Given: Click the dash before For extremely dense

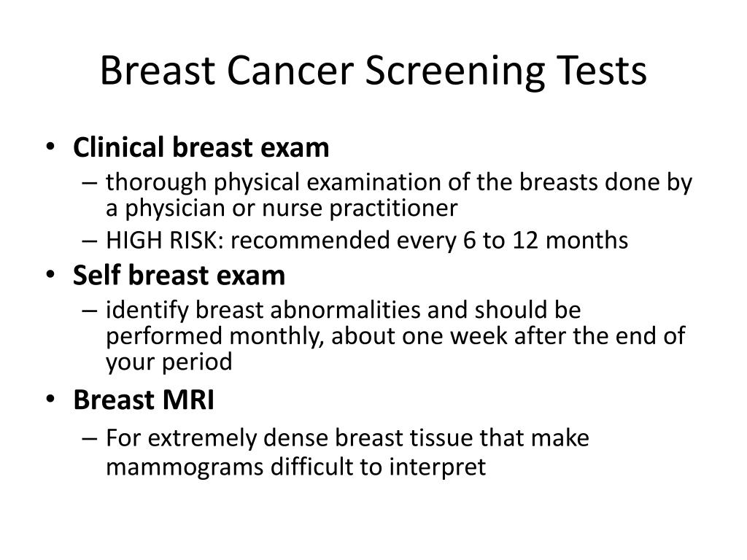Looking at the screenshot, I should 90,438.
